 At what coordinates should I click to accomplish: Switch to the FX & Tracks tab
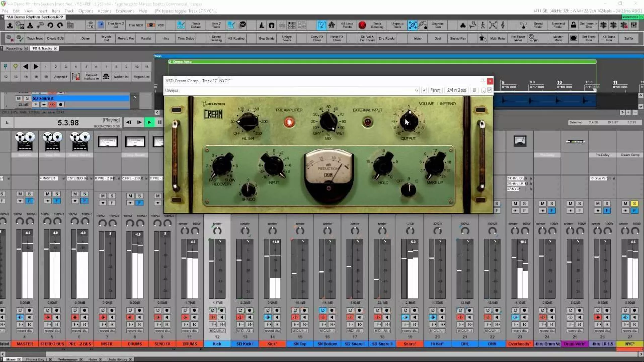[x=42, y=48]
